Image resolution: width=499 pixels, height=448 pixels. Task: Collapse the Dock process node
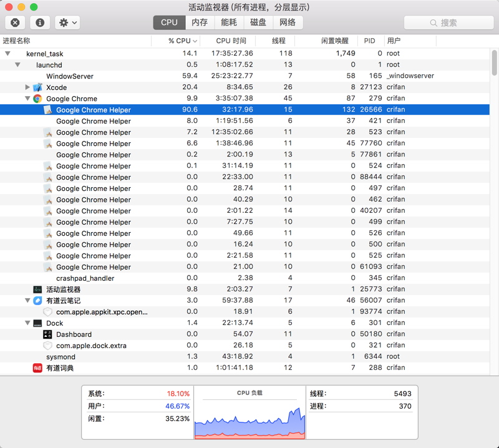tap(27, 323)
